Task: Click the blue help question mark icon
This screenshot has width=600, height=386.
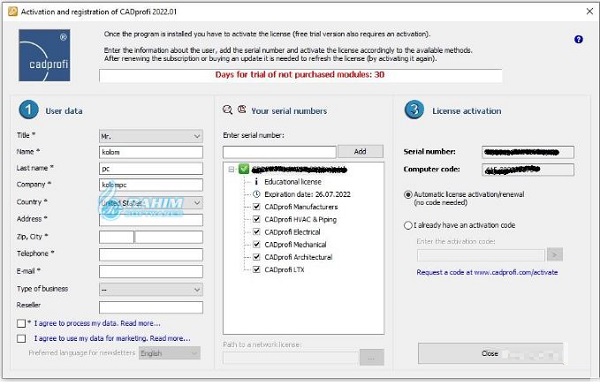Action: 578,39
